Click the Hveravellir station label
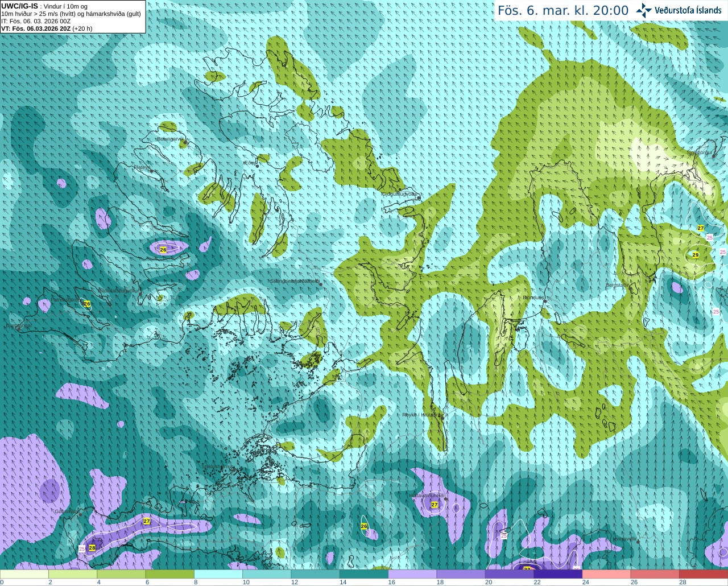 pyautogui.click(x=624, y=538)
